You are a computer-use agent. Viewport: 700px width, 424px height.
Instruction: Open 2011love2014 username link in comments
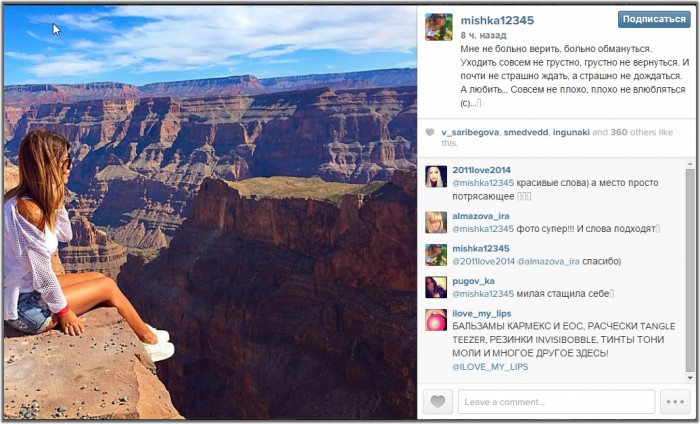pos(481,170)
